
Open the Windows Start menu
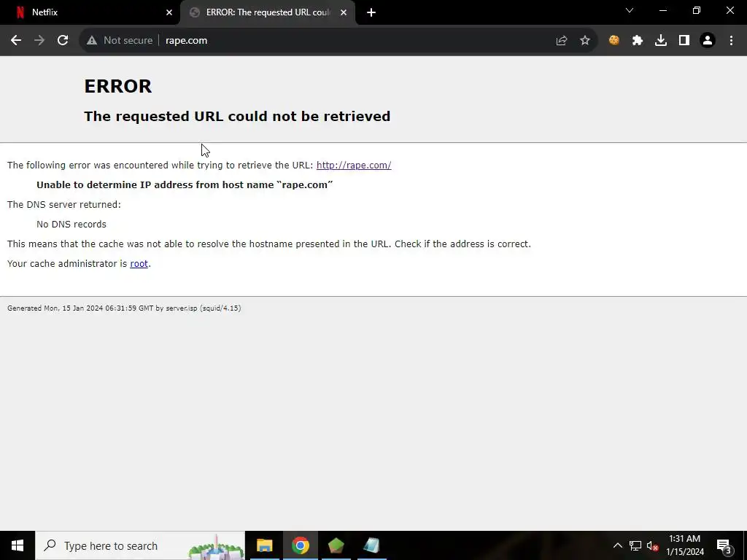pyautogui.click(x=18, y=545)
